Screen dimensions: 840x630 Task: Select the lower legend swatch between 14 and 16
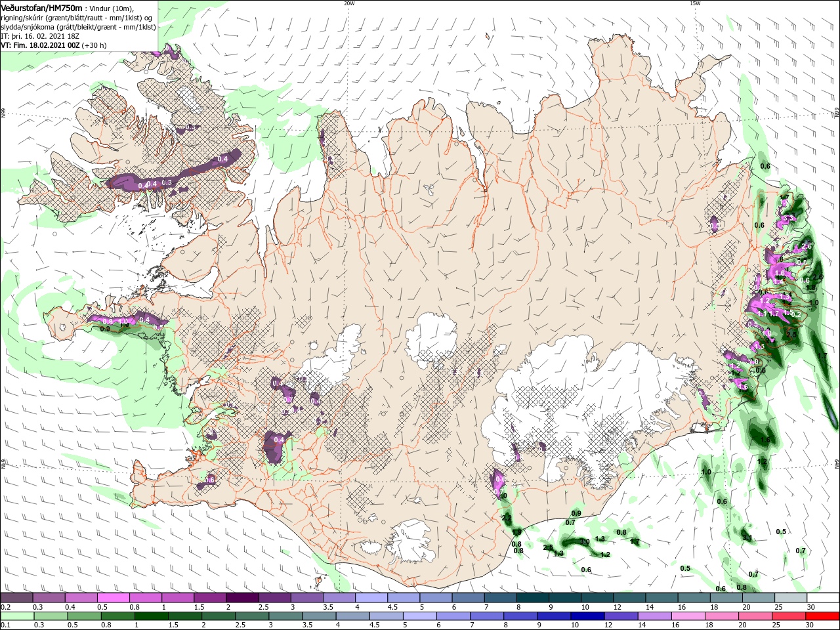pyautogui.click(x=655, y=616)
